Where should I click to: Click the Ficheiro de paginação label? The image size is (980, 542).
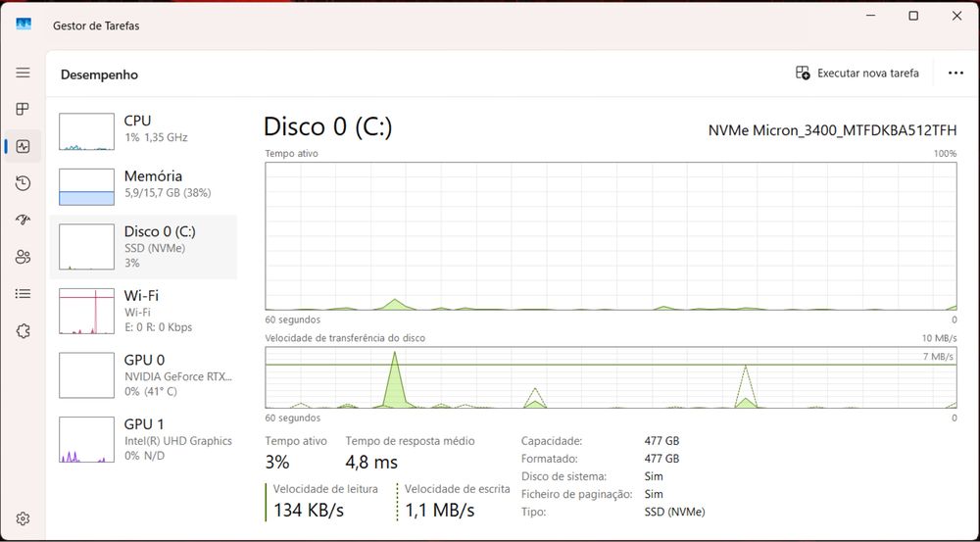pyautogui.click(x=577, y=494)
